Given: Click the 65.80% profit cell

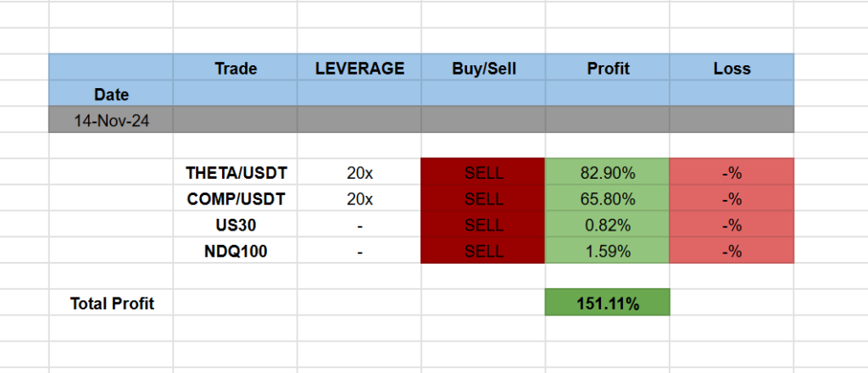Looking at the screenshot, I should [x=608, y=199].
